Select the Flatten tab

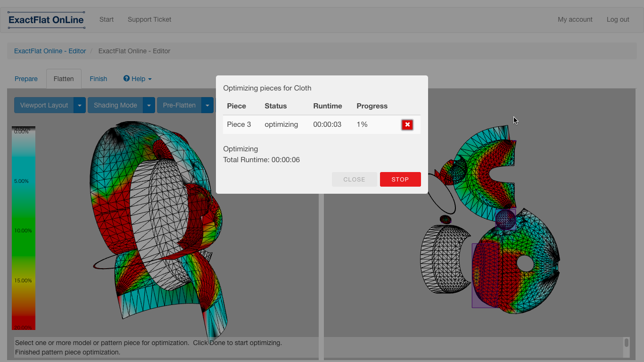click(64, 79)
